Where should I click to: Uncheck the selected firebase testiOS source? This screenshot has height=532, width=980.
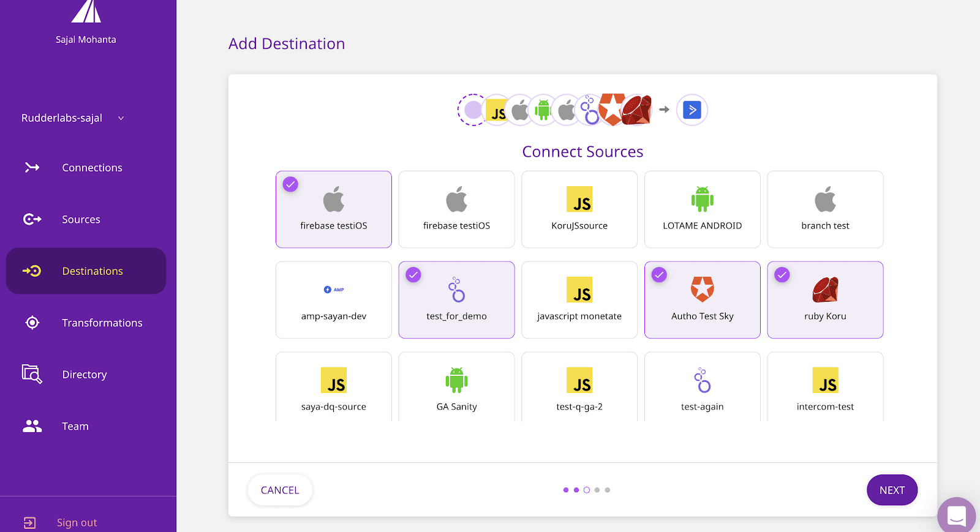(290, 184)
